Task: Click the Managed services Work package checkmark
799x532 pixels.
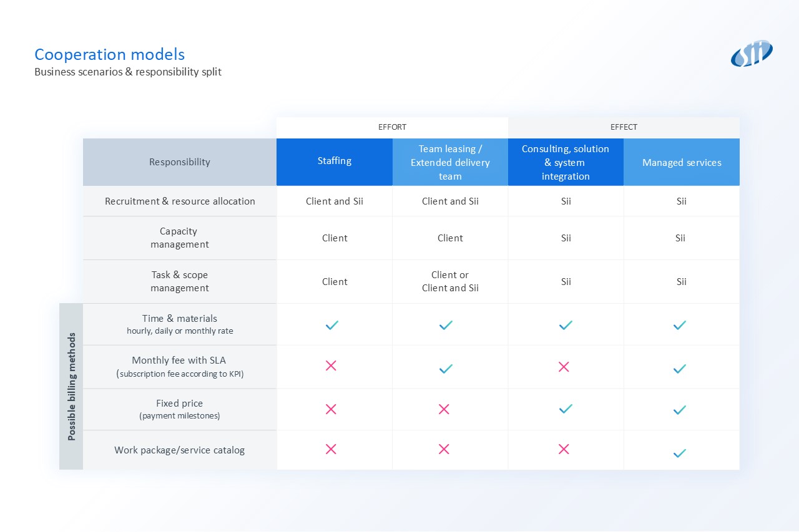Action: (x=680, y=453)
